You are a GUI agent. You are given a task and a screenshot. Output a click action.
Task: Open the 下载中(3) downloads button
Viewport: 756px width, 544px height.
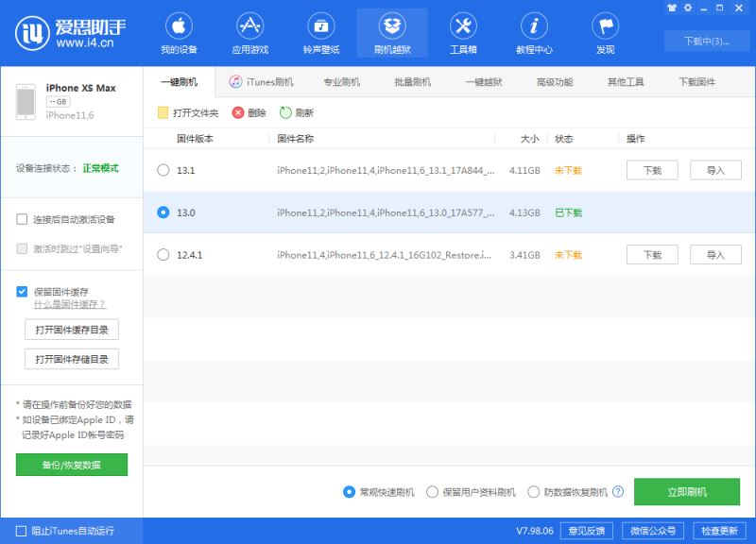(x=706, y=41)
